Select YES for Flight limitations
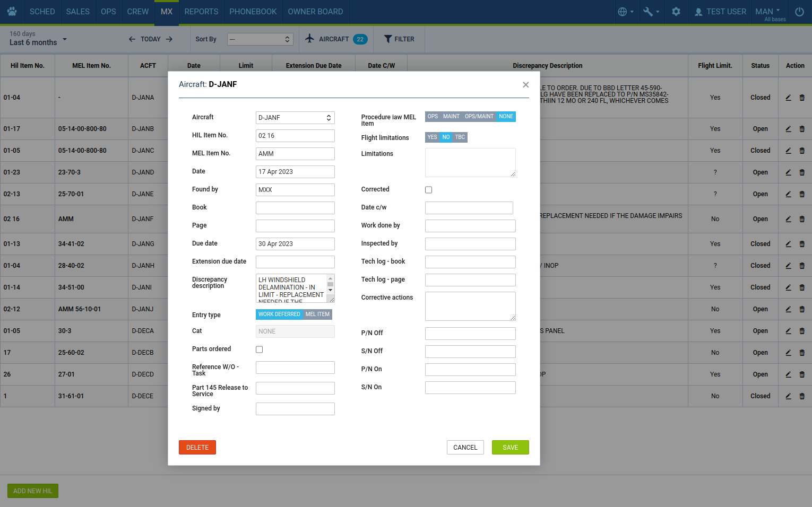812x507 pixels. [x=432, y=137]
